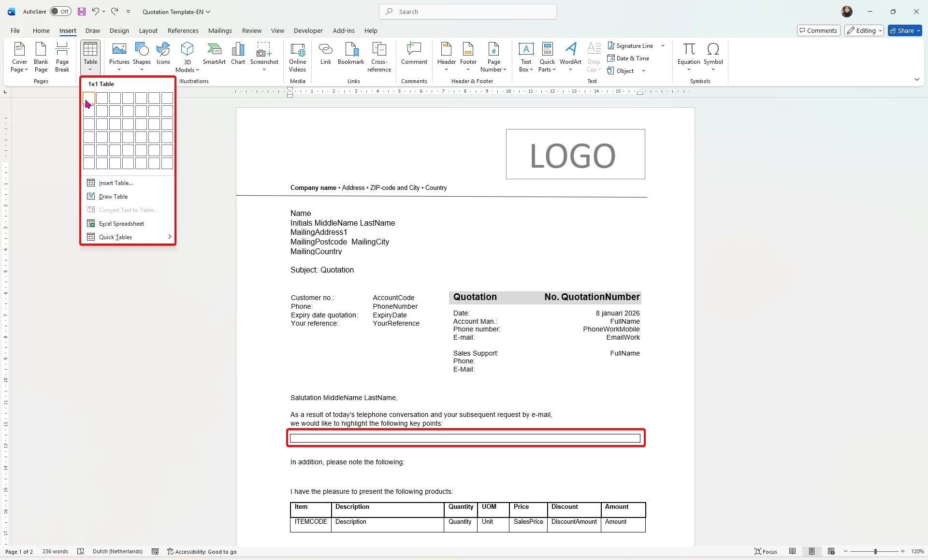Switch to Read Mode view
Viewport: 928px width, 560px height.
pyautogui.click(x=793, y=551)
